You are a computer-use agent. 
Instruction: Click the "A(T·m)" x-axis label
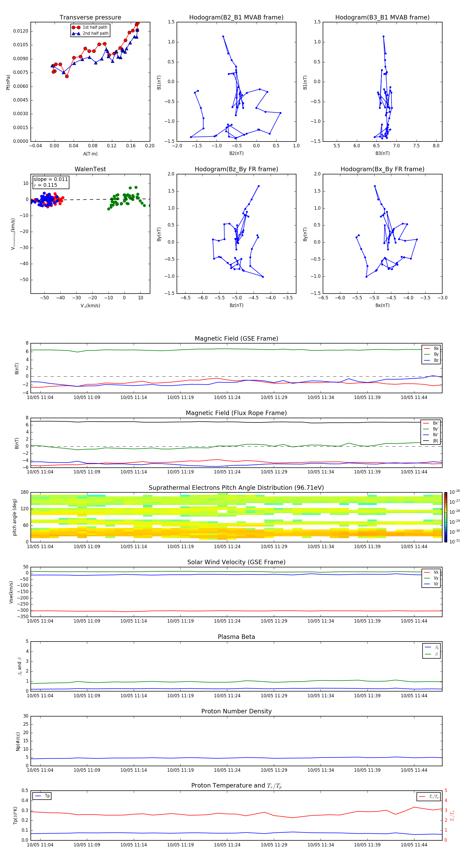[x=90, y=154]
